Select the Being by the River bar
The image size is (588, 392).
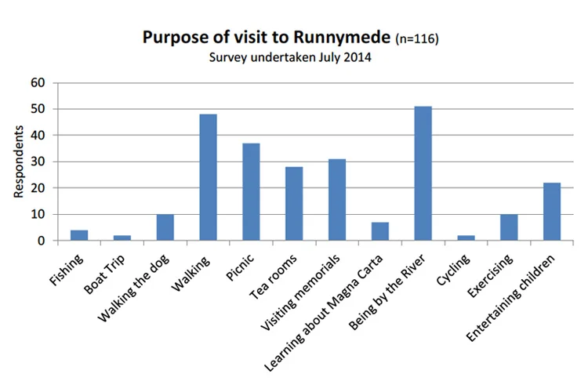[x=423, y=173]
